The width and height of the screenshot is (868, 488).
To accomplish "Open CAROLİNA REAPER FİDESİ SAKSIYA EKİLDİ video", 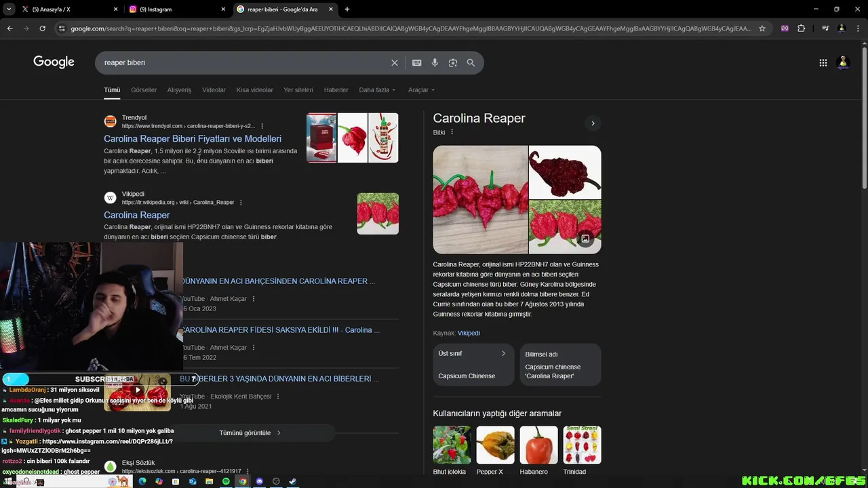I will pos(279,330).
